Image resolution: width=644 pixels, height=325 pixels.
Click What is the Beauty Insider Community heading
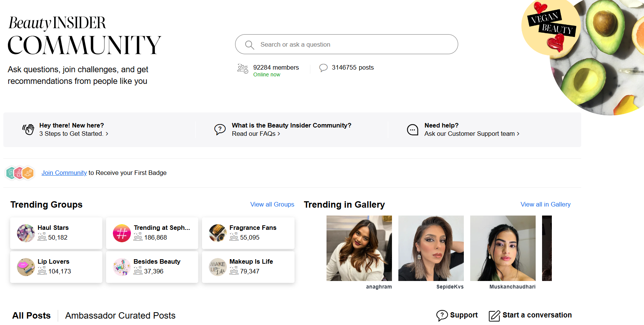click(x=292, y=126)
